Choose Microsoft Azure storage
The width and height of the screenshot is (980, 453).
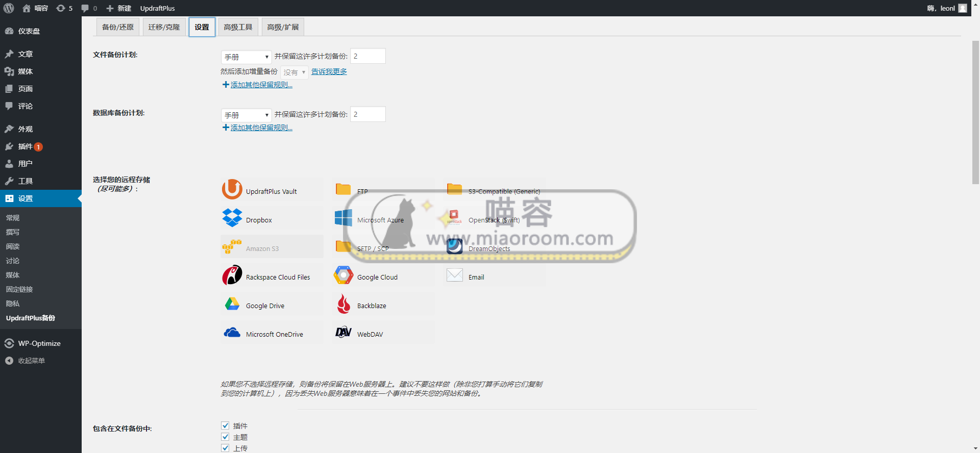tap(383, 218)
